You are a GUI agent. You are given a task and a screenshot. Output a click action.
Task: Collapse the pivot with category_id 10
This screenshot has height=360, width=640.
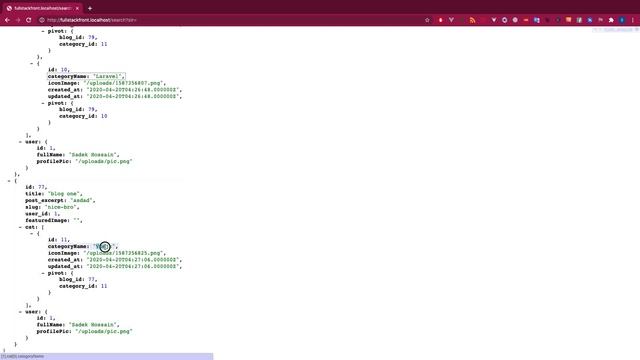(x=43, y=103)
